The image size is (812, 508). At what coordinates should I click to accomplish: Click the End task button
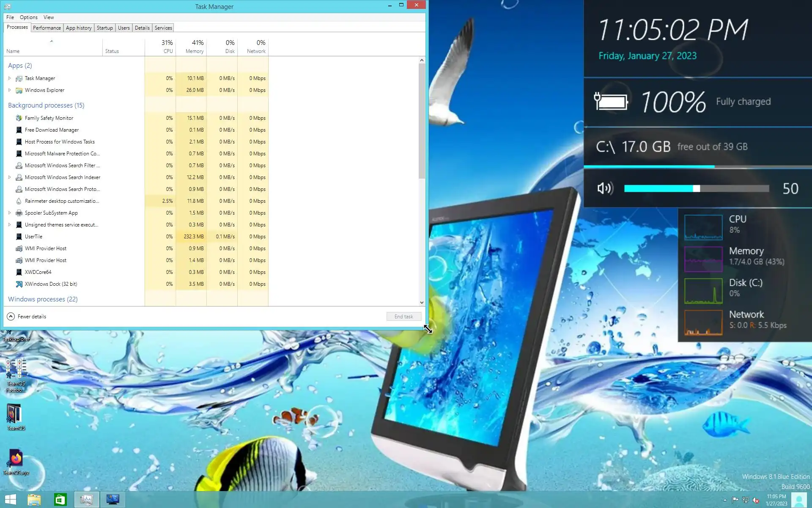[403, 317]
